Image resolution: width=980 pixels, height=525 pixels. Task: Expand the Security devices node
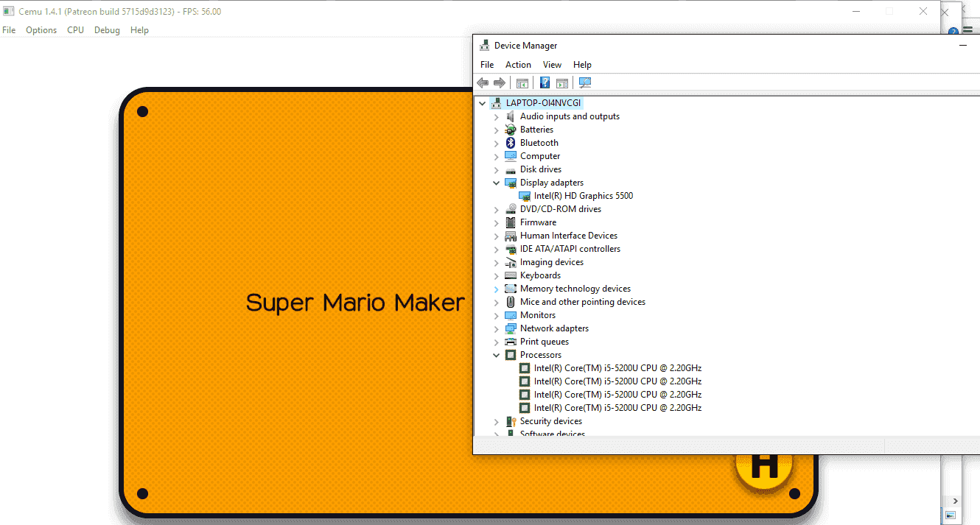coord(497,421)
